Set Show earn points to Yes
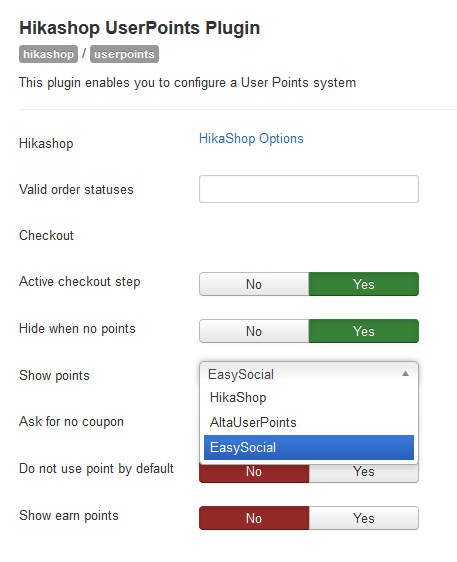This screenshot has width=457, height=562. point(363,518)
